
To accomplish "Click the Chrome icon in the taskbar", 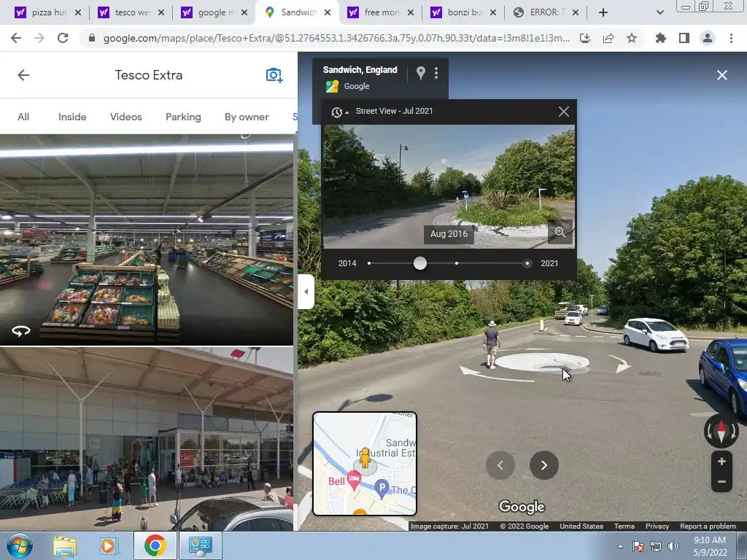I will click(155, 545).
